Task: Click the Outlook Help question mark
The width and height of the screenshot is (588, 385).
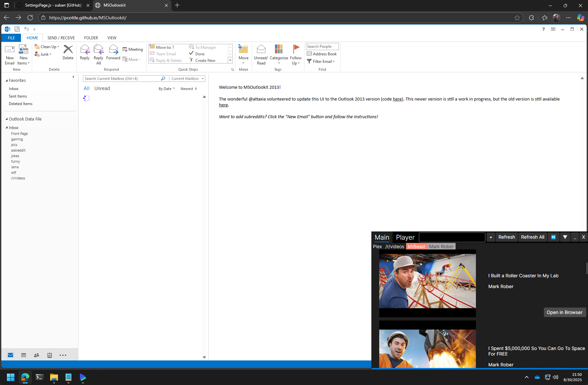Action: coord(543,29)
